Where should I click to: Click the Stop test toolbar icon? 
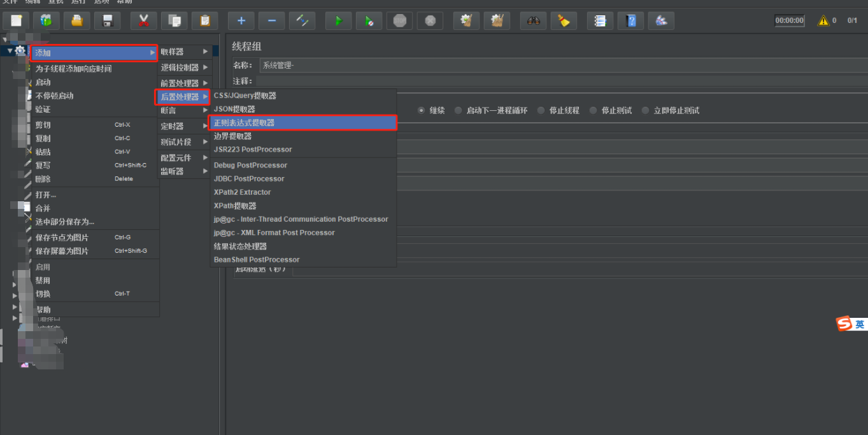pyautogui.click(x=400, y=20)
